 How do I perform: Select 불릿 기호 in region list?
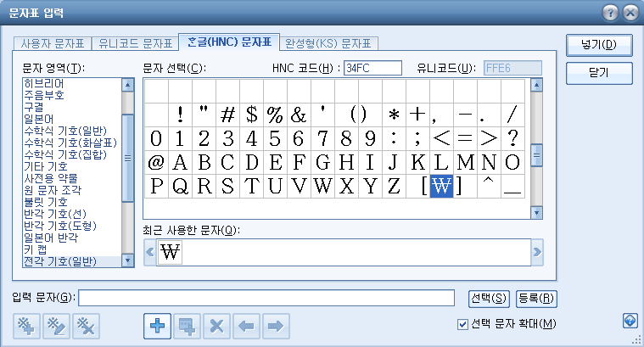click(x=72, y=203)
